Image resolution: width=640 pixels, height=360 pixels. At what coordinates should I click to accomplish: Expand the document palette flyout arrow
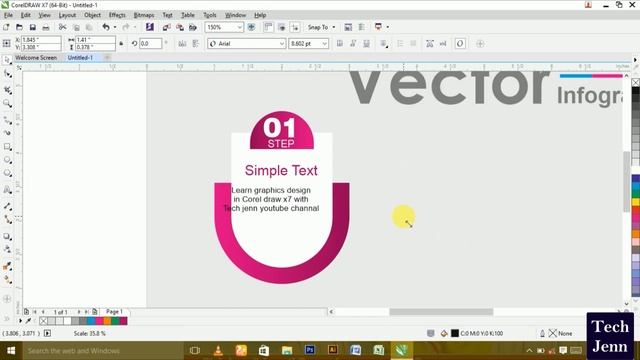[x=20, y=321]
